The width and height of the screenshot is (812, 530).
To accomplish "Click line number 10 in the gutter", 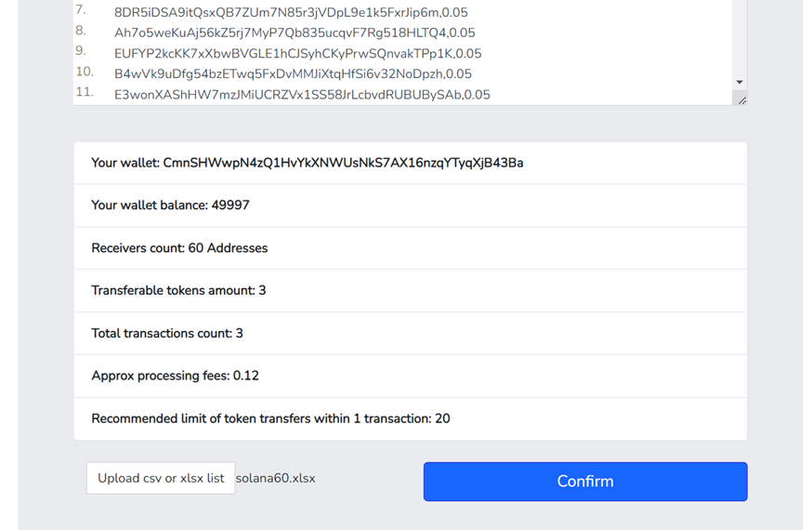I will pos(85,72).
